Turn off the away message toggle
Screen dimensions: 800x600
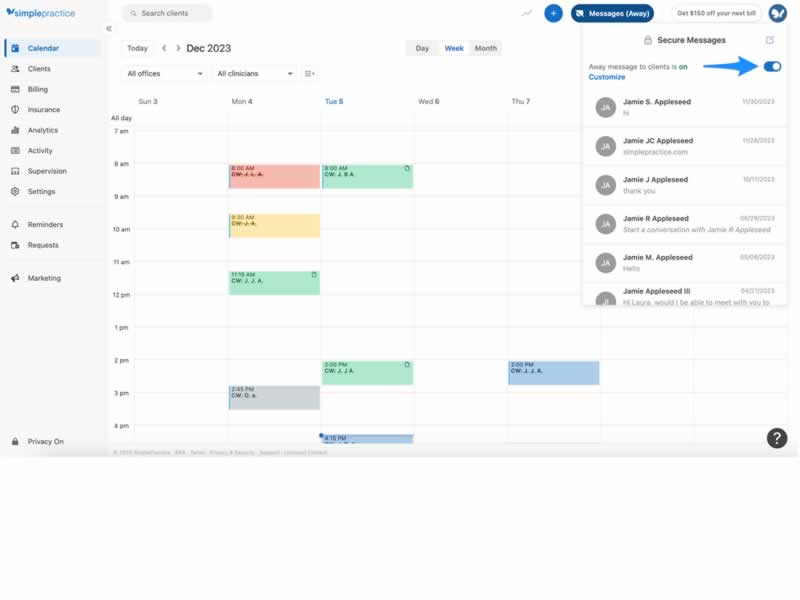pyautogui.click(x=772, y=66)
